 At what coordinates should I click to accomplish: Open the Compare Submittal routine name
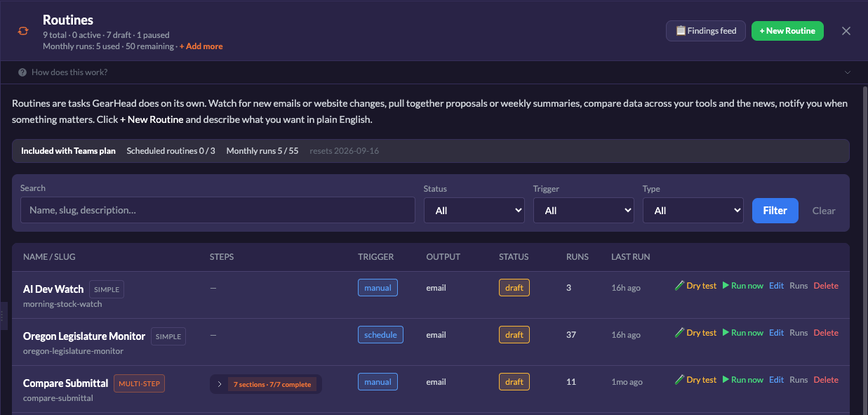(x=66, y=383)
